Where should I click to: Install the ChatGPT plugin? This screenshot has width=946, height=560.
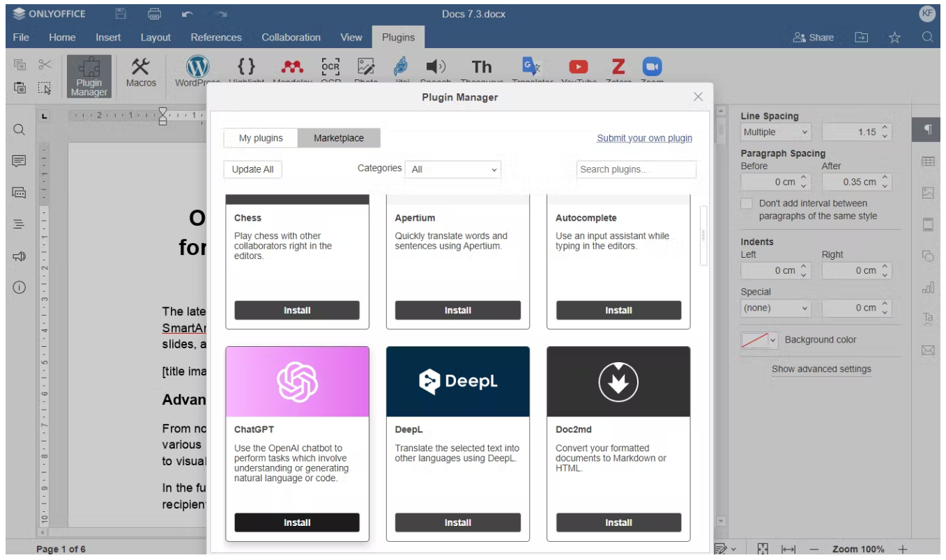pos(297,522)
